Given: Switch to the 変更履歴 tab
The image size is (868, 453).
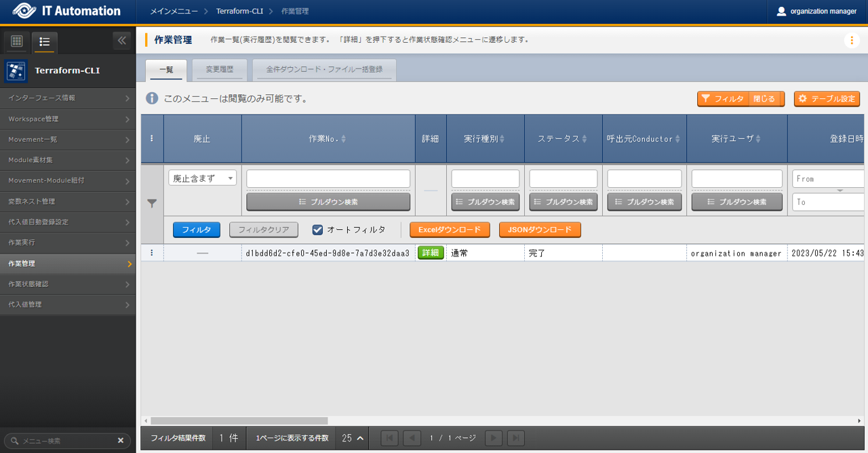Looking at the screenshot, I should coord(219,69).
